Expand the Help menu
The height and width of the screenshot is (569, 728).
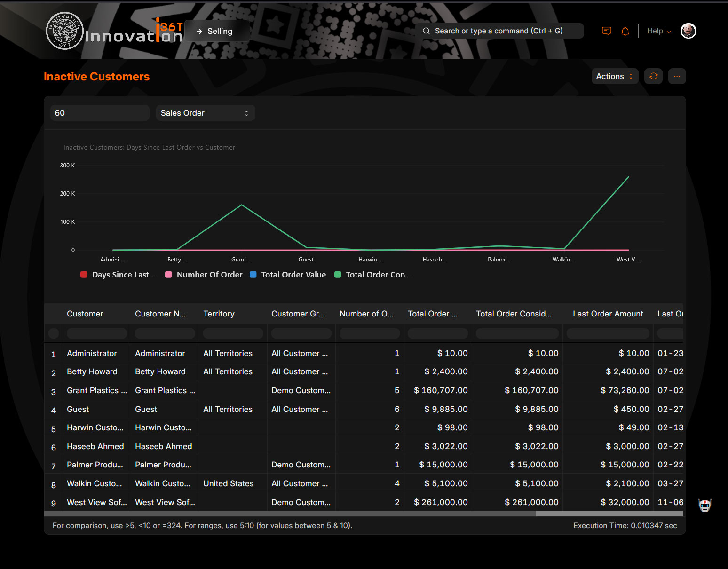pos(659,31)
